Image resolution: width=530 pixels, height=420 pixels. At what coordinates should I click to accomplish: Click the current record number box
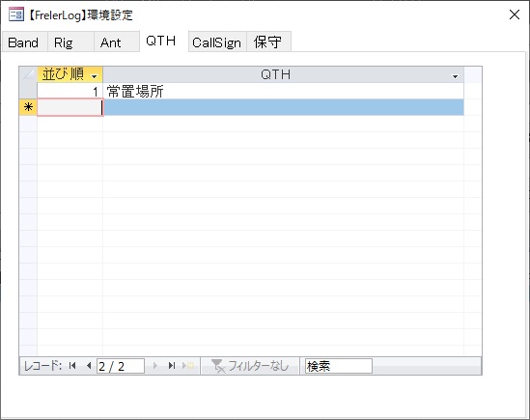pyautogui.click(x=121, y=366)
